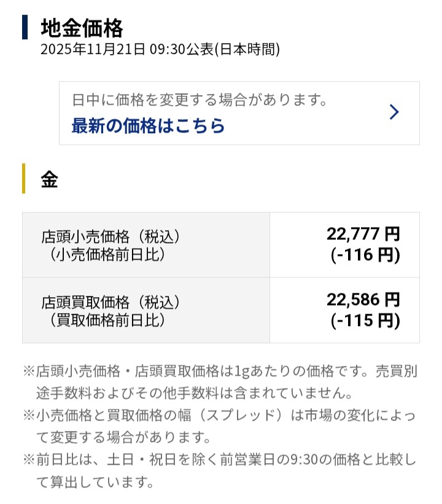Viewport: 442px width, 504px height.
Task: Click the footnote about 前日比 calculation
Action: pyautogui.click(x=221, y=471)
